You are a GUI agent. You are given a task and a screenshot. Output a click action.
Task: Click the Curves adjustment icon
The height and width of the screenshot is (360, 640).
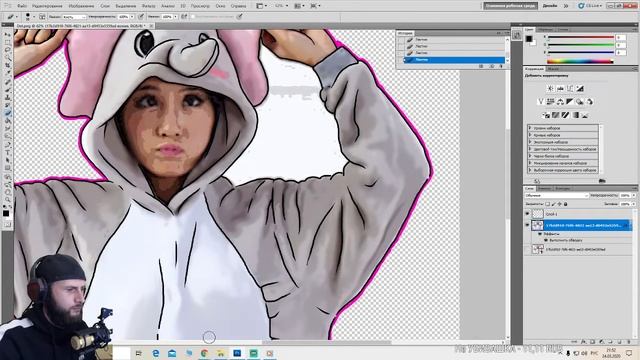point(570,88)
